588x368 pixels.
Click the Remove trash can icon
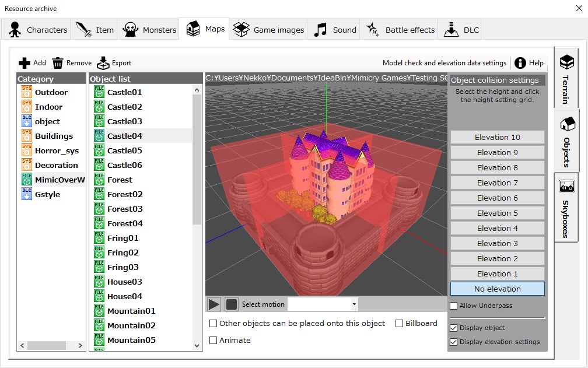(x=58, y=63)
